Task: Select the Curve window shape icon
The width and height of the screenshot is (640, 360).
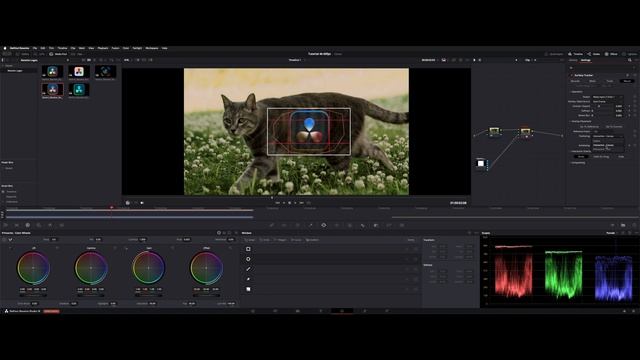Action: click(x=248, y=279)
